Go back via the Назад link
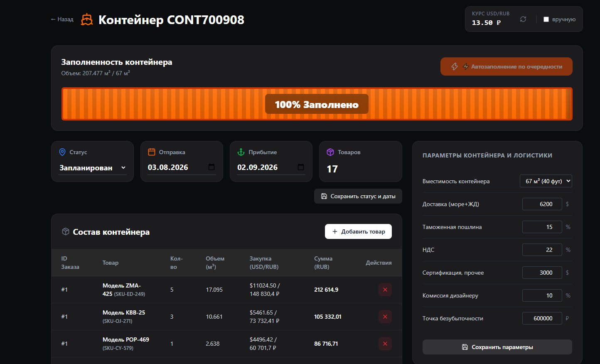The height and width of the screenshot is (364, 600). click(62, 19)
